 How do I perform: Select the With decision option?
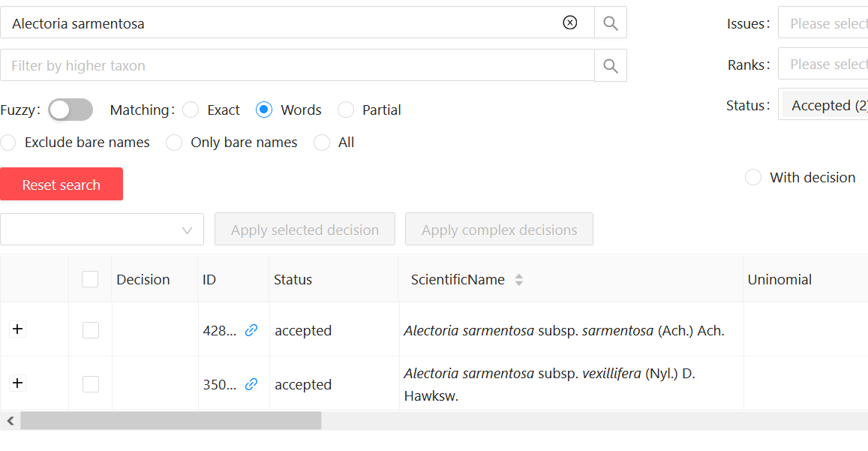tap(752, 177)
